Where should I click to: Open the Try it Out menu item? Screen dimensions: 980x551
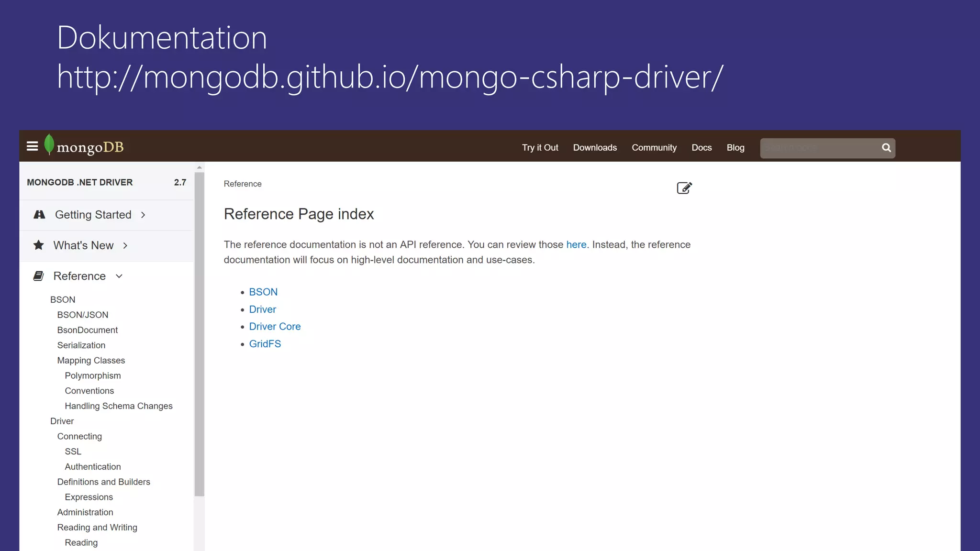pyautogui.click(x=540, y=148)
